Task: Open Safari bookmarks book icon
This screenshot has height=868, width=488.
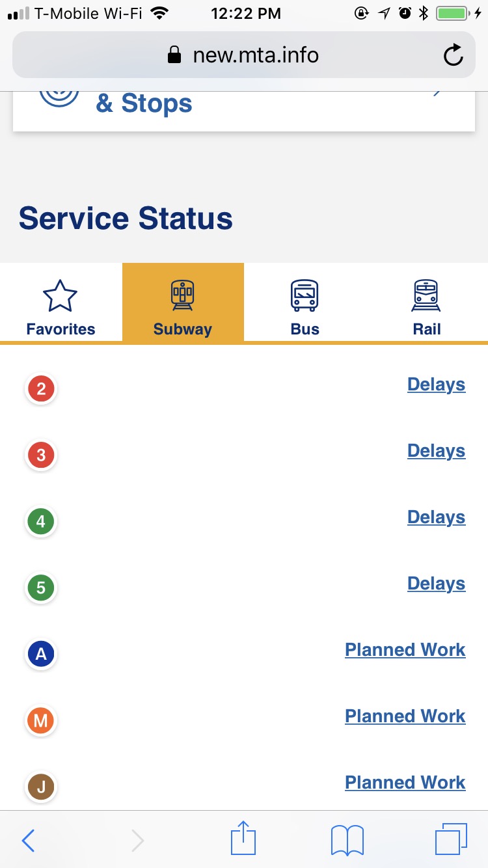Action: coord(347,839)
